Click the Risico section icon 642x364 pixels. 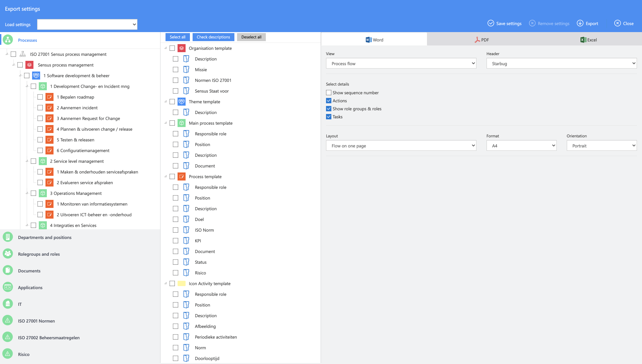click(x=8, y=354)
